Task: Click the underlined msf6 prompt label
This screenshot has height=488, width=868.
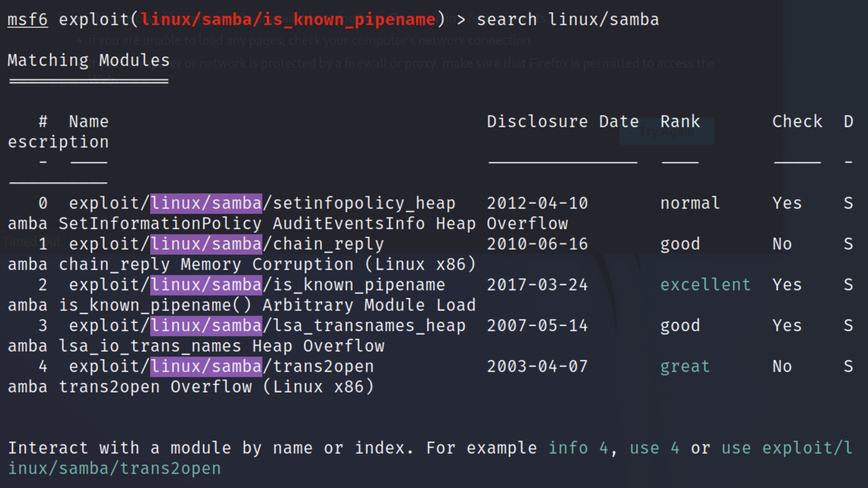Action: (28, 20)
